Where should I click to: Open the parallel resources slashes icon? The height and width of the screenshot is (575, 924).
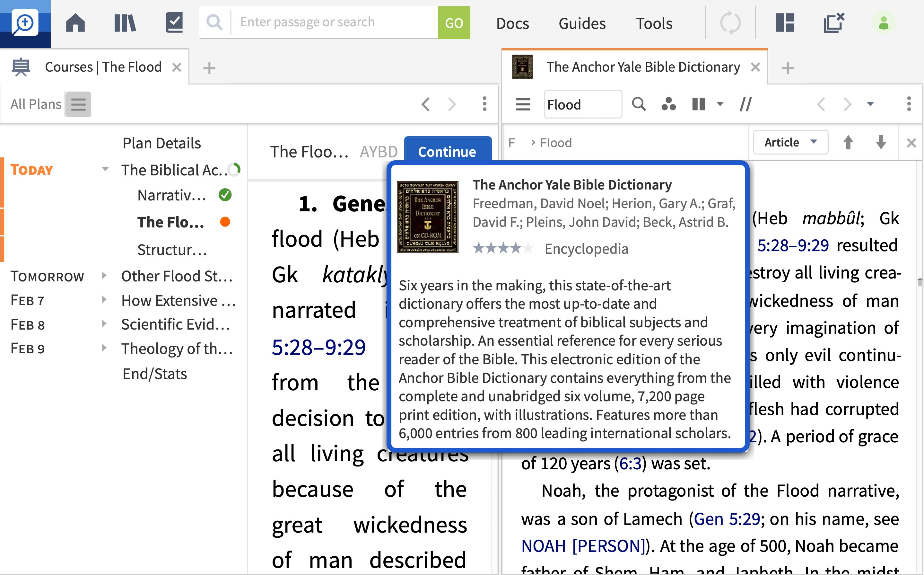pyautogui.click(x=746, y=104)
